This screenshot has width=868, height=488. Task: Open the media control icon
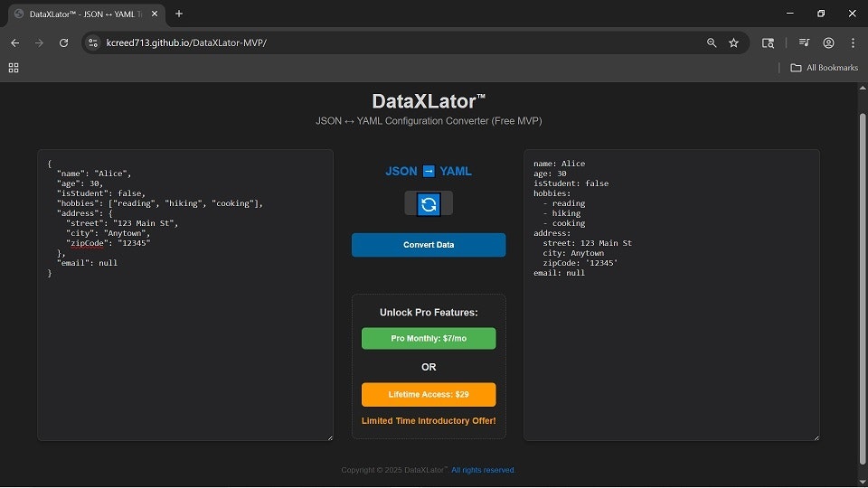tap(805, 42)
